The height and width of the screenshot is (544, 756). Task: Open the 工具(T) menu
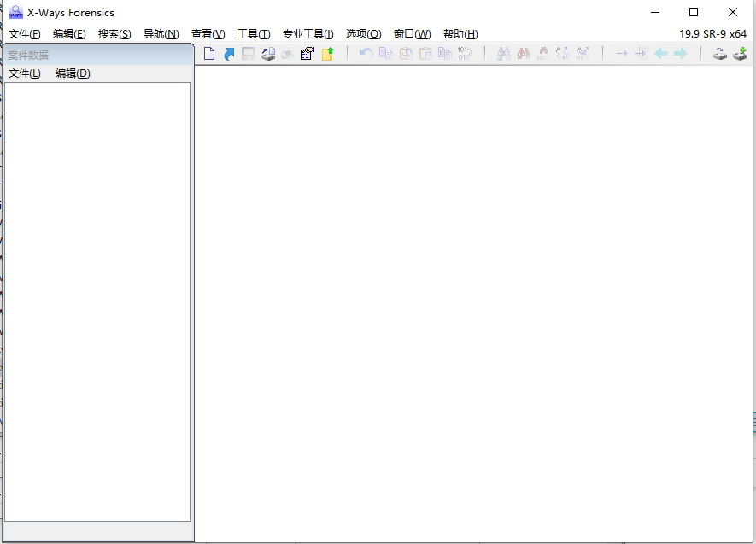[254, 33]
